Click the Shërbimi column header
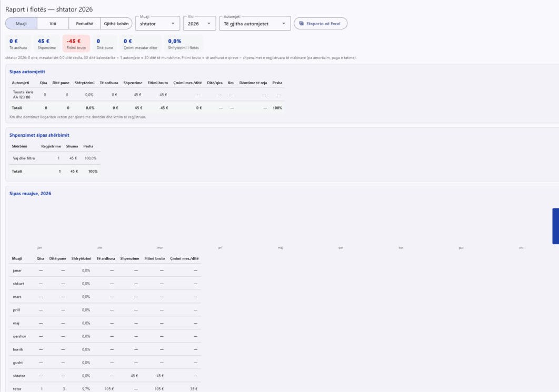 coord(19,146)
